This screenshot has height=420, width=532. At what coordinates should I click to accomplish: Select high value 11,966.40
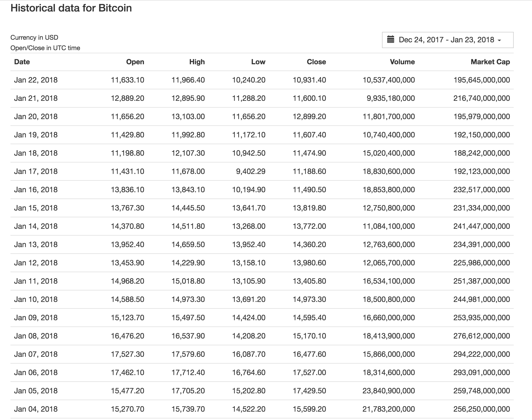[188, 80]
